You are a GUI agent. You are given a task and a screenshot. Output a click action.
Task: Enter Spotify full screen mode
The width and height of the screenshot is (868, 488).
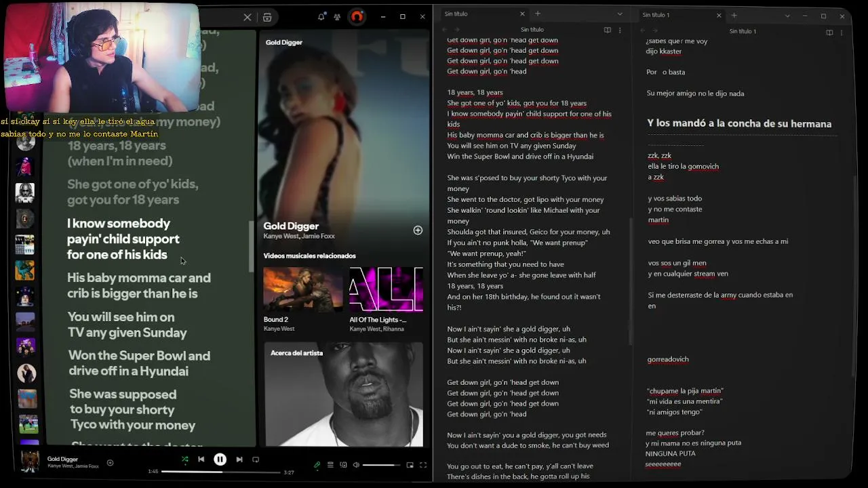422,465
